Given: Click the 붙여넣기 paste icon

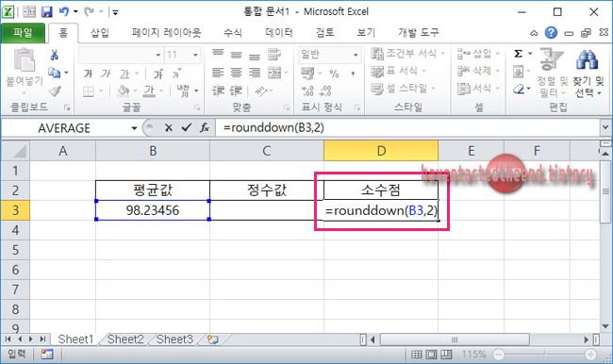Looking at the screenshot, I should click(x=25, y=60).
